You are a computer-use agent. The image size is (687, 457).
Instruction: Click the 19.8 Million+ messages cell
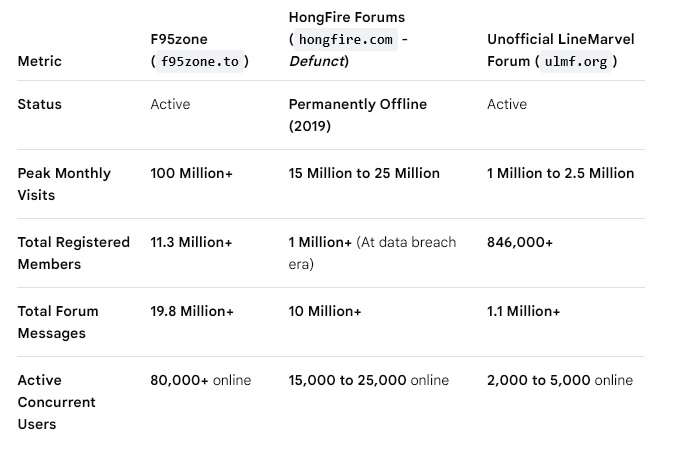(x=192, y=311)
